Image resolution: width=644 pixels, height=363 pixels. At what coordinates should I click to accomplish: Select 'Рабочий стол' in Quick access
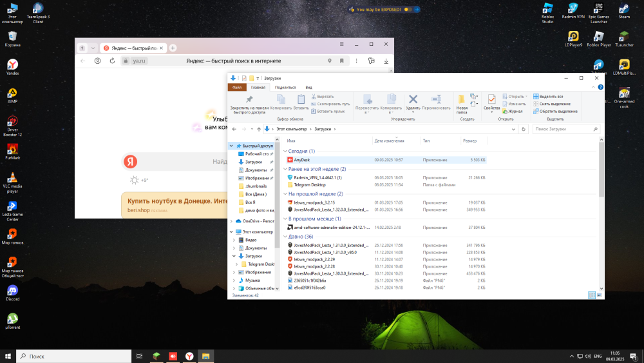coord(256,153)
